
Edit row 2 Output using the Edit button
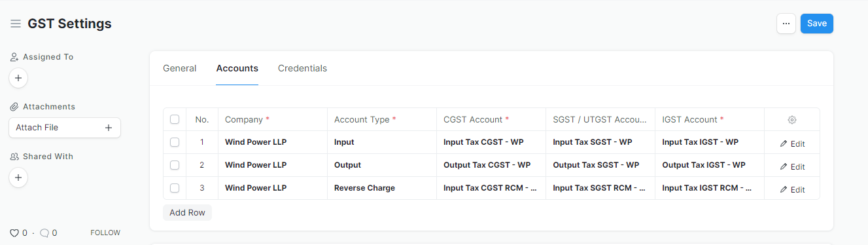(x=792, y=166)
